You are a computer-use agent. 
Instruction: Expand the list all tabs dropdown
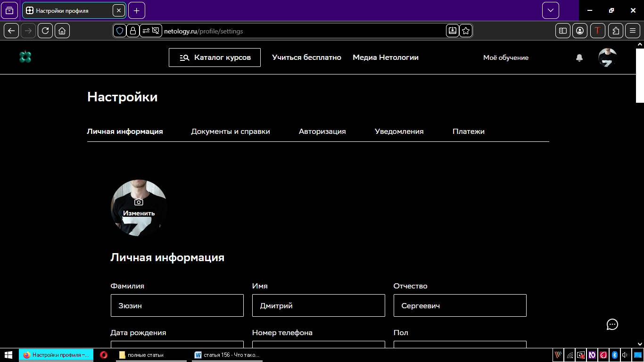tap(550, 10)
